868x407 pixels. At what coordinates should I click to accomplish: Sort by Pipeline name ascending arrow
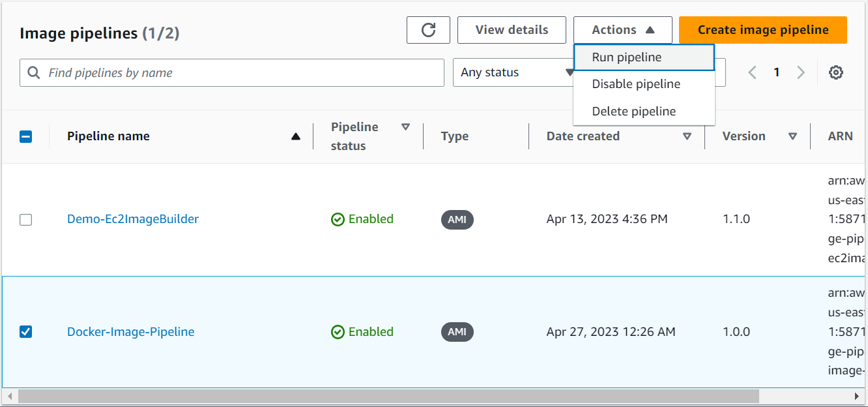[296, 136]
